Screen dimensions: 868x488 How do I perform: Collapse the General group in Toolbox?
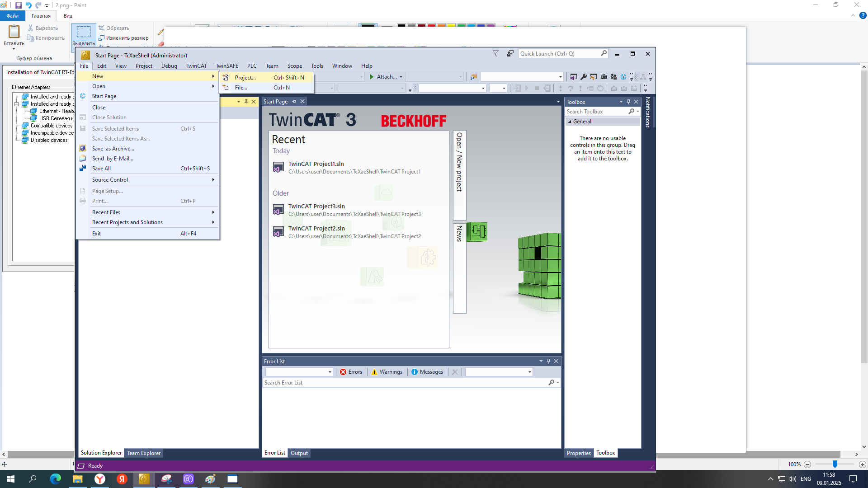point(570,122)
